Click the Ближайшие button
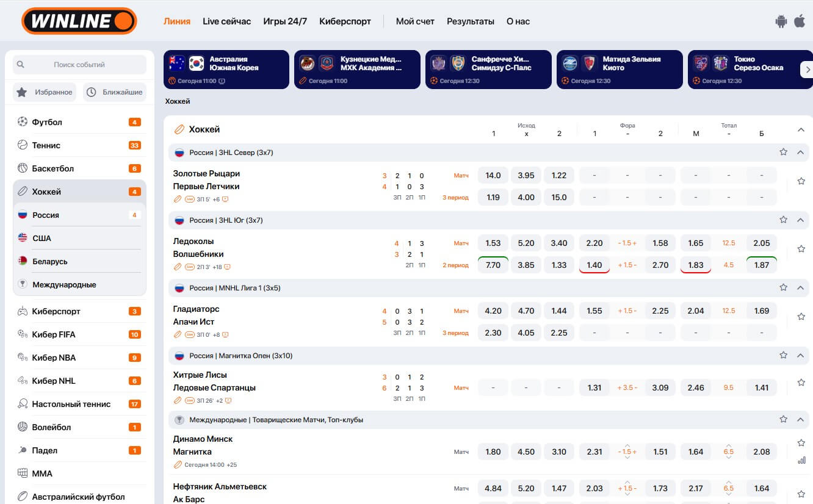 (x=115, y=92)
